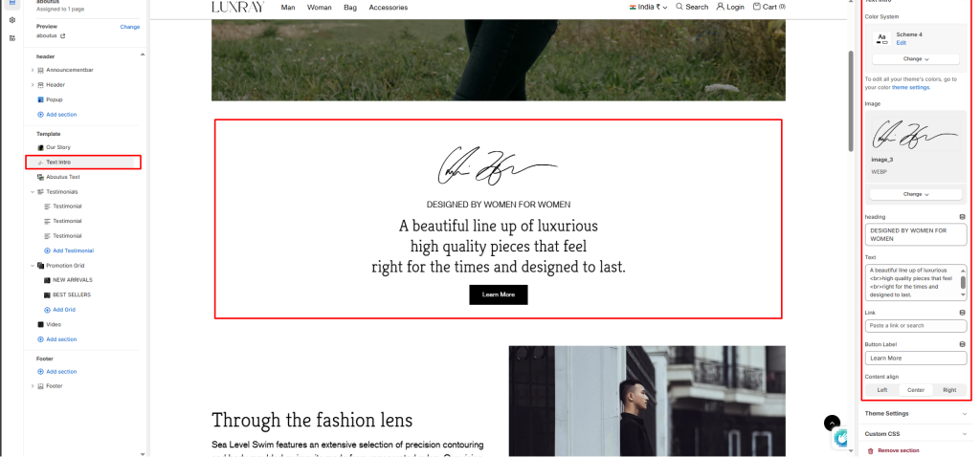Expand the Theme Settings panel
This screenshot has width=980, height=457.
click(916, 413)
